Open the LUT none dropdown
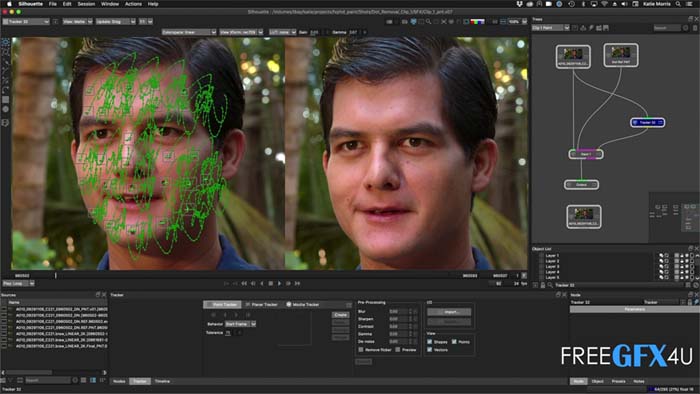Image resolution: width=700 pixels, height=394 pixels. pos(282,32)
